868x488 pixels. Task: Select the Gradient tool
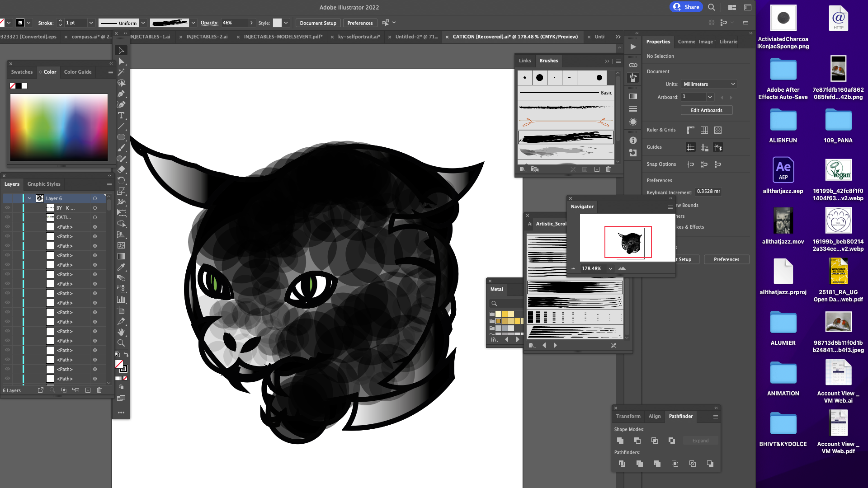(x=121, y=256)
